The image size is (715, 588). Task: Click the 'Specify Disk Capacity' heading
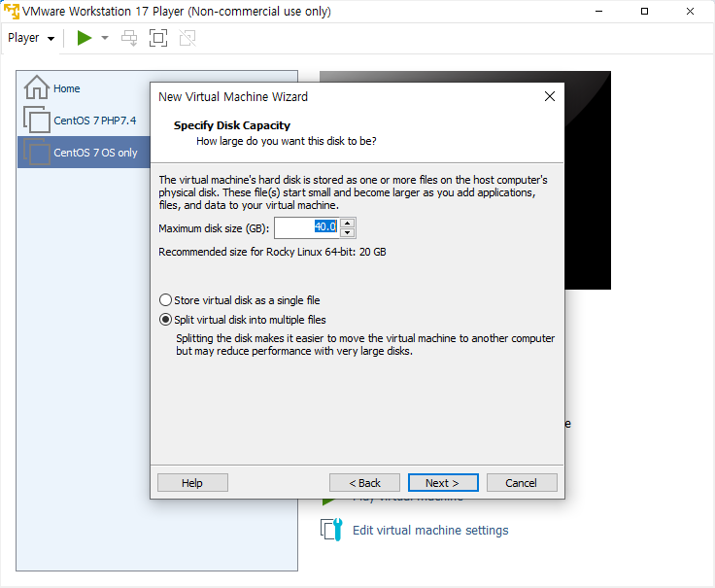tap(231, 125)
